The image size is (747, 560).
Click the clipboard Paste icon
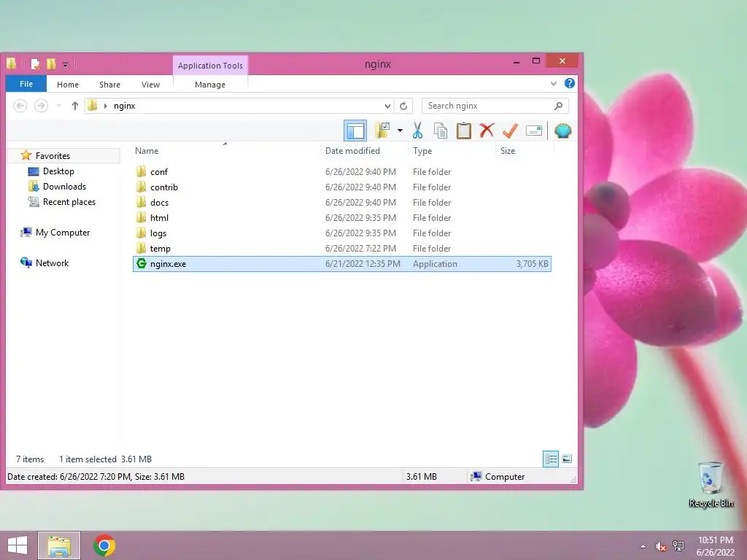pos(463,131)
